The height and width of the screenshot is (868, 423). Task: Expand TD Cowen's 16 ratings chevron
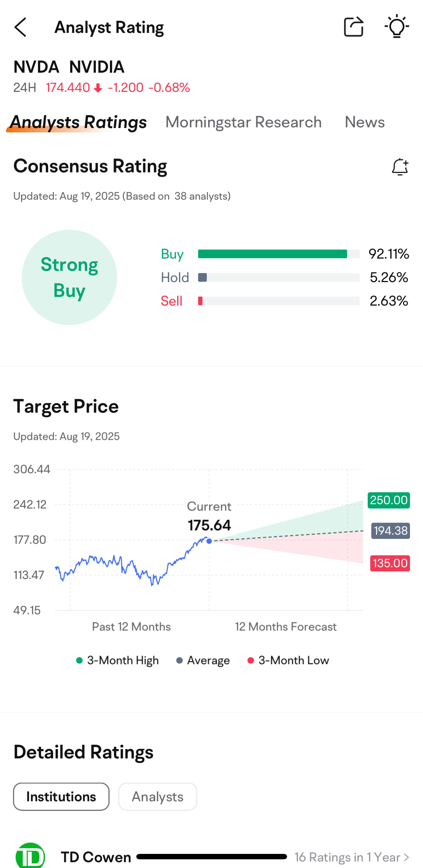tap(406, 857)
